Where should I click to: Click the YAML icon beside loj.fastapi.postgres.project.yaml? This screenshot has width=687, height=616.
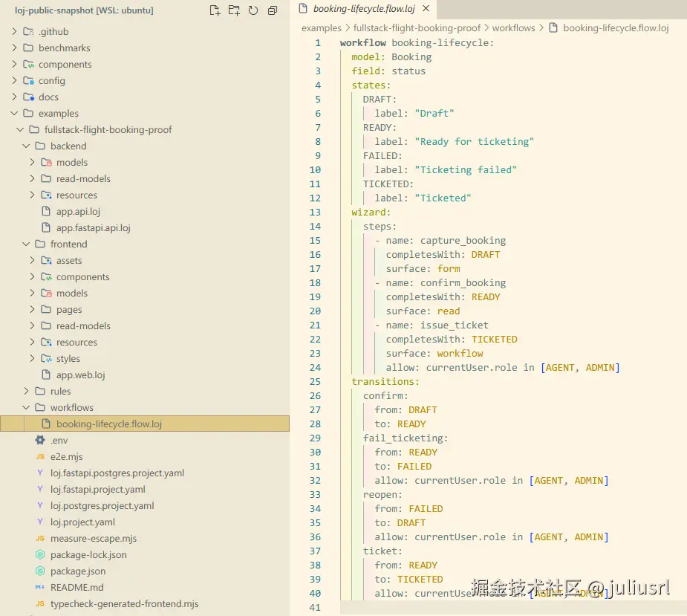pyautogui.click(x=40, y=473)
